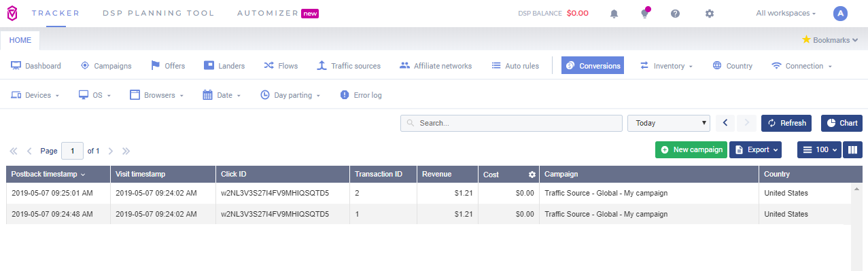Open the Affiliate networks view
868x271 pixels.
click(x=436, y=66)
